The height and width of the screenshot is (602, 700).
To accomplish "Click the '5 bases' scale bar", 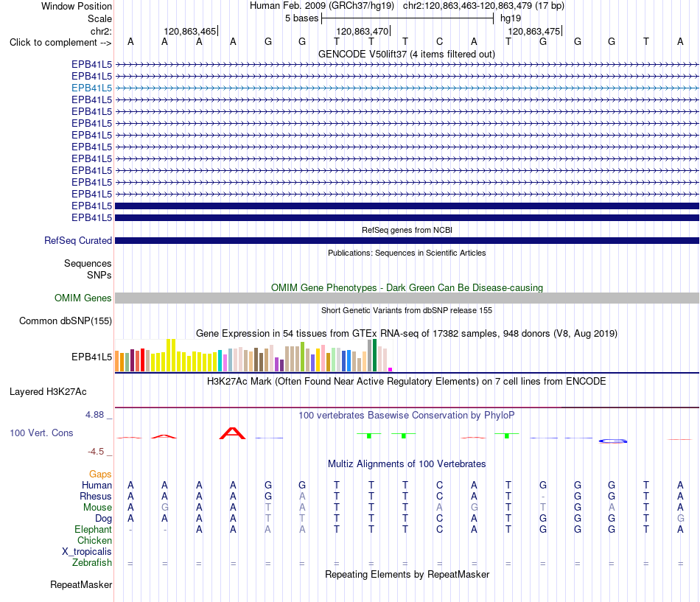I will (407, 18).
